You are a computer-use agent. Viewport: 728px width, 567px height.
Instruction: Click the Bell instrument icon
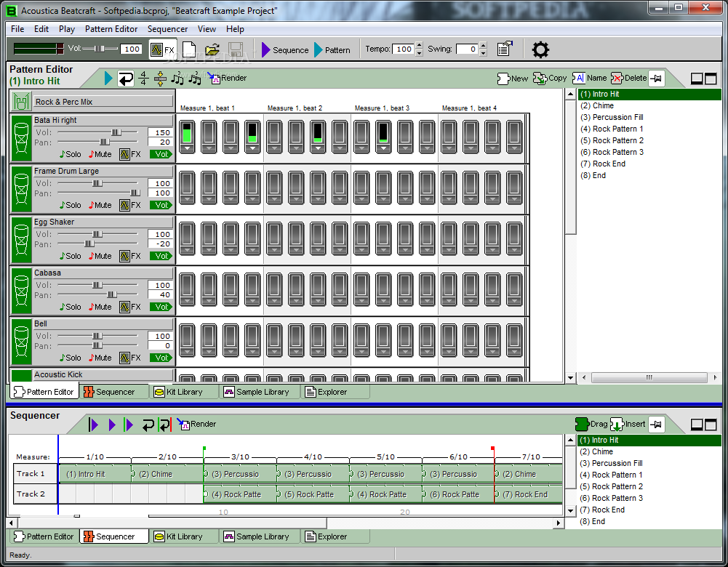pyautogui.click(x=21, y=342)
